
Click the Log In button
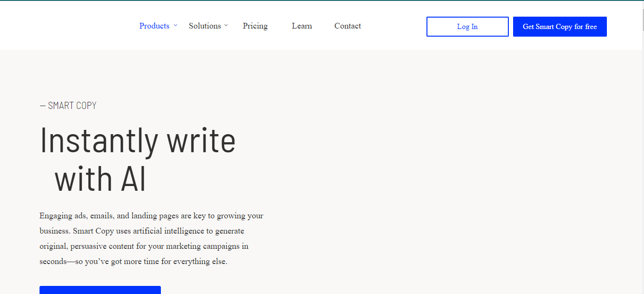click(467, 27)
